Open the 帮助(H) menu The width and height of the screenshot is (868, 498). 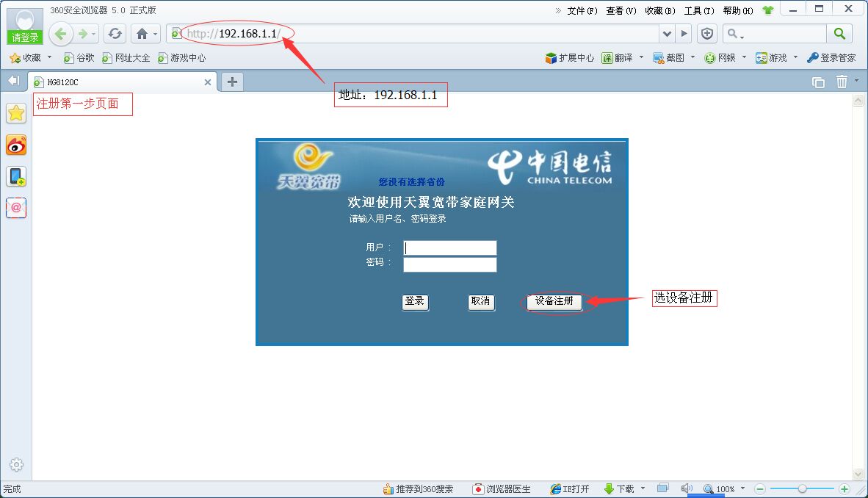pos(738,10)
